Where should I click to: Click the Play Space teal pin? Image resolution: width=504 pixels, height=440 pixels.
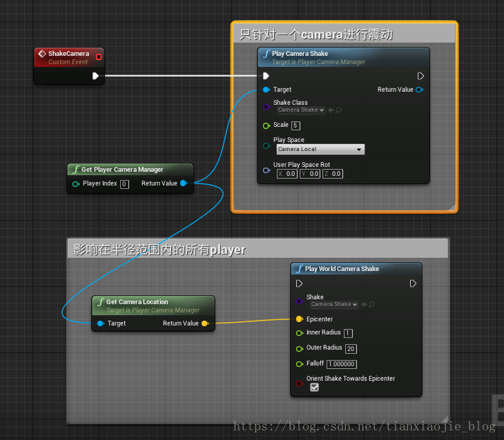(266, 146)
